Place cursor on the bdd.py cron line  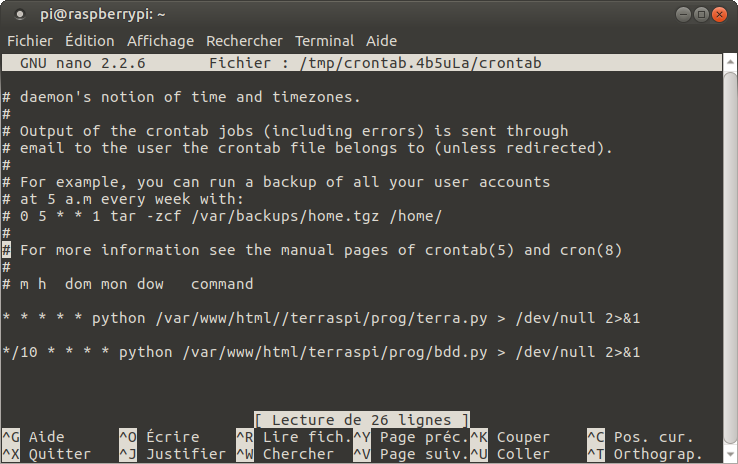(320, 352)
